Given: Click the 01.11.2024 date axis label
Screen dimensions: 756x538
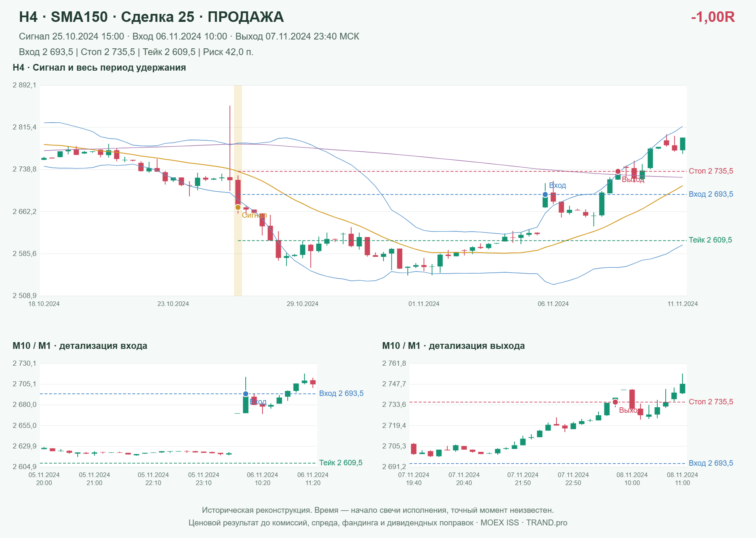Looking at the screenshot, I should [424, 304].
